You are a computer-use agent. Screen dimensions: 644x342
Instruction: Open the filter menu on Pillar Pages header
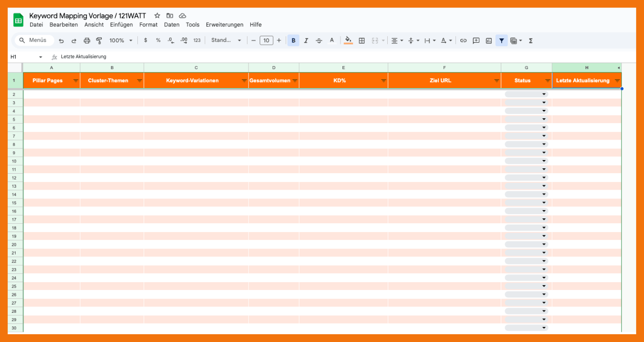(x=77, y=80)
